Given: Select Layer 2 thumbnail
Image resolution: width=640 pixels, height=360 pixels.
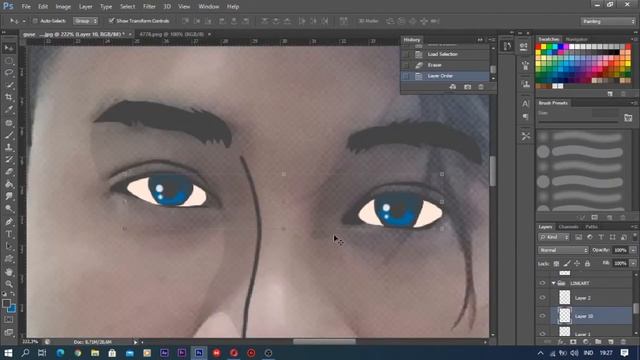Looking at the screenshot, I should click(x=564, y=298).
